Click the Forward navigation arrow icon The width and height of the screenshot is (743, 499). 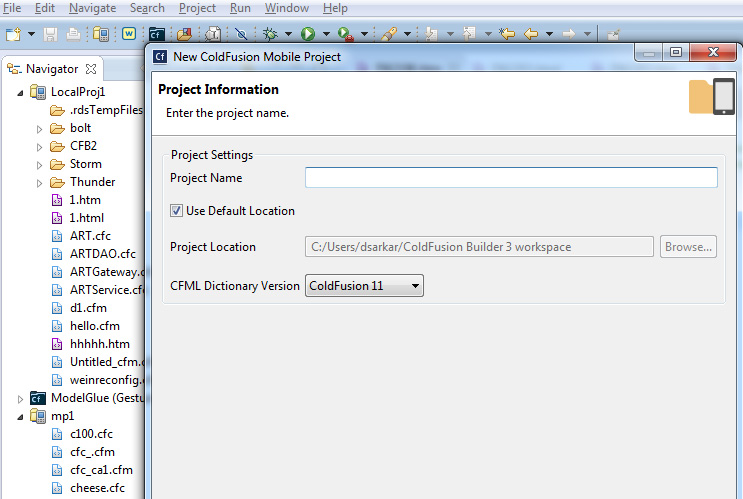point(569,34)
